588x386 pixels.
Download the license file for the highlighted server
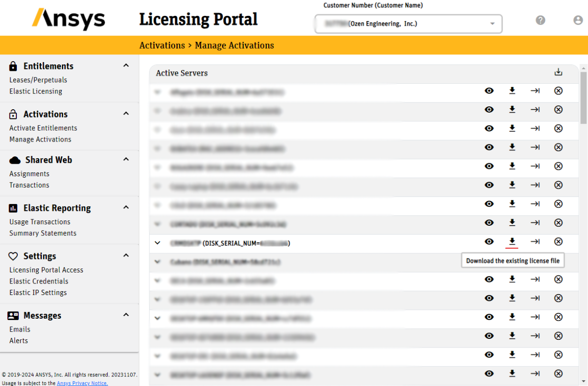coord(512,242)
